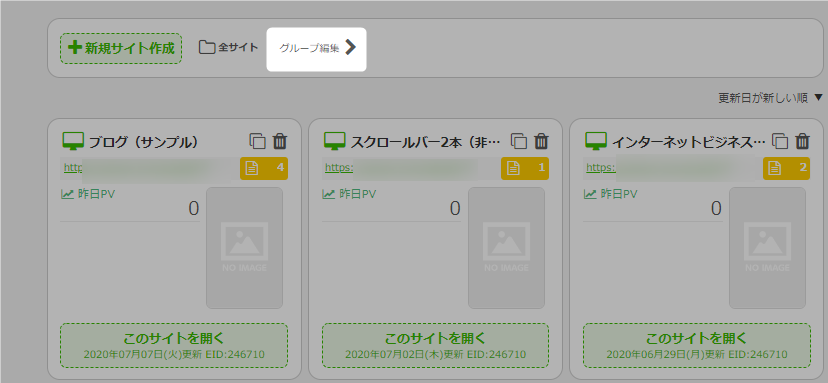Click trash icon on スクロールバー2本 card
This screenshot has width=828, height=383.
pos(541,142)
